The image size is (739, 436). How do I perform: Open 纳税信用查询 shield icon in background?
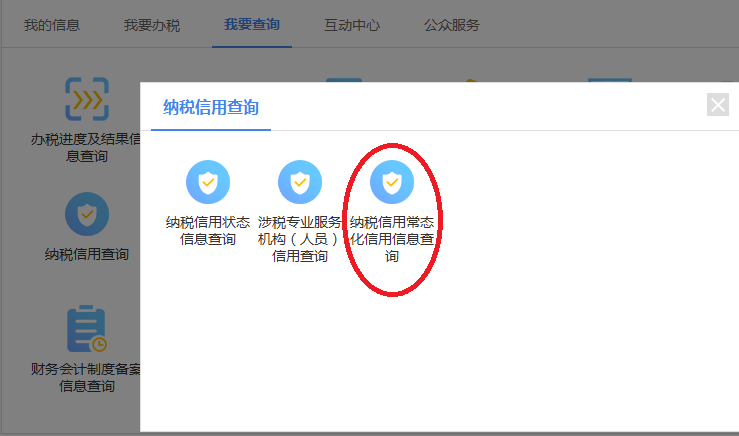coord(87,214)
